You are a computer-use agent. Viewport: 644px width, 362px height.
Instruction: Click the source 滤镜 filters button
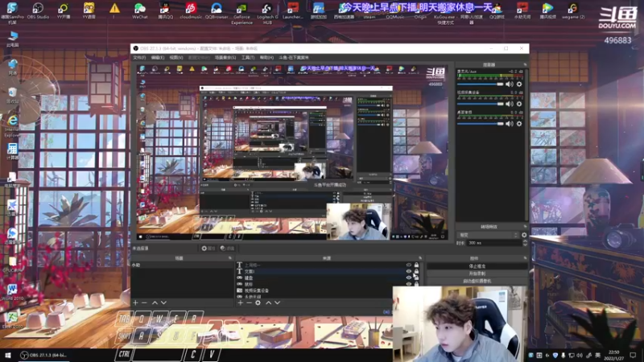[x=227, y=249]
